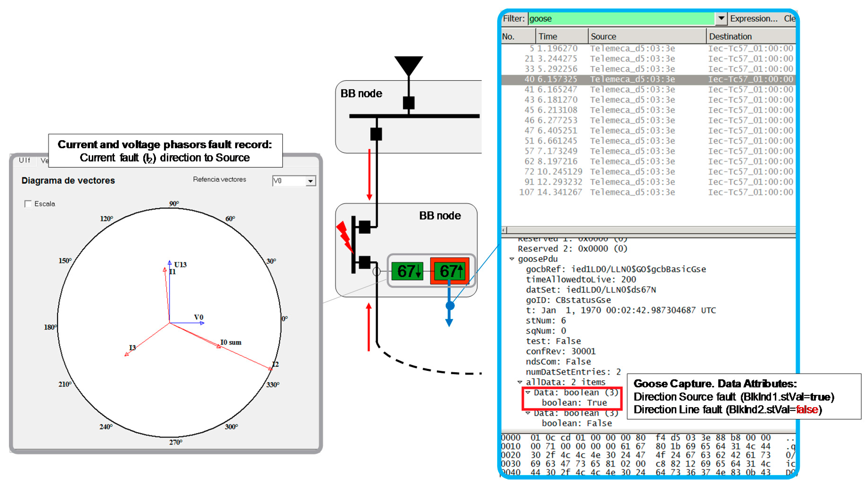
Task: Click the small circle current transformer symbol
Action: (376, 272)
